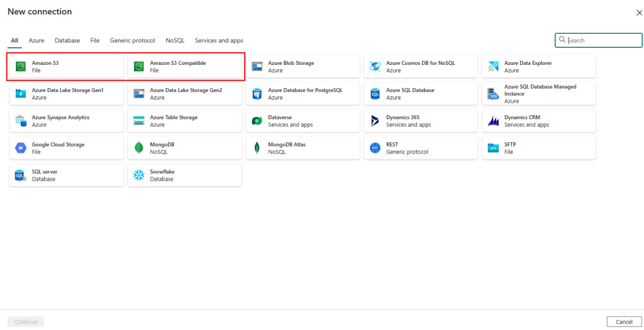
Task: Click the Azure Table Storage icon
Action: point(139,120)
